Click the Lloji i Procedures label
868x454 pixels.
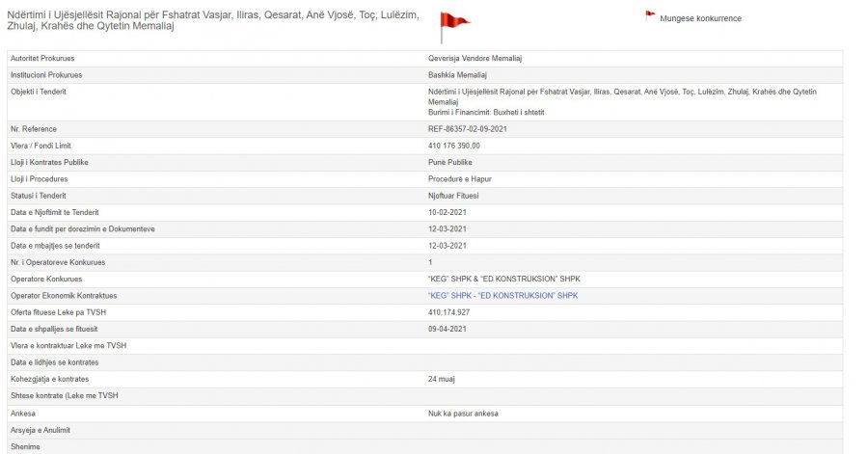tap(40, 179)
